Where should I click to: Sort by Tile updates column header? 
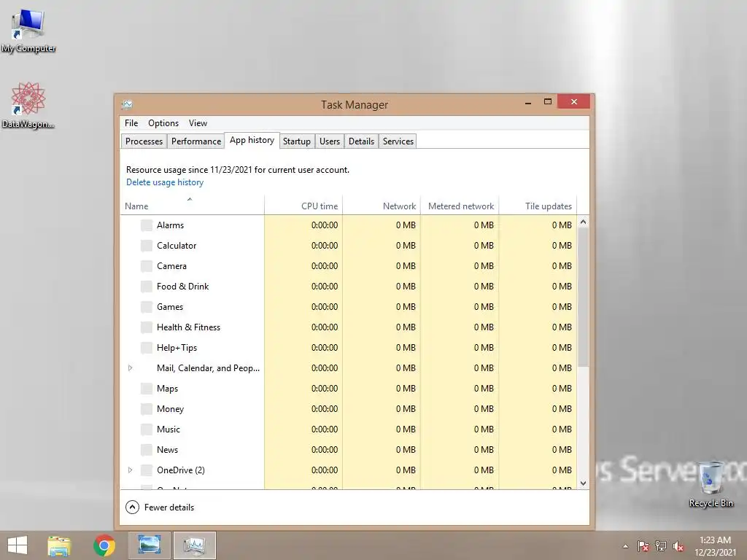(538, 206)
